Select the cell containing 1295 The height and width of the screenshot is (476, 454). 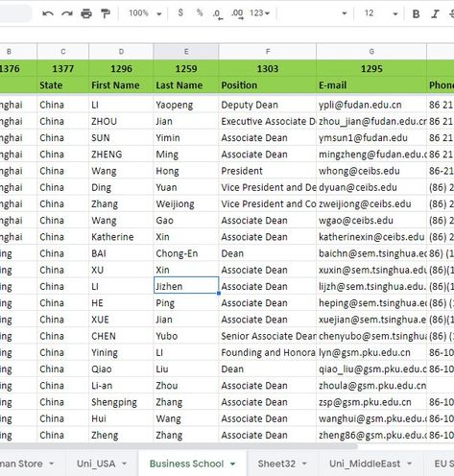371,68
